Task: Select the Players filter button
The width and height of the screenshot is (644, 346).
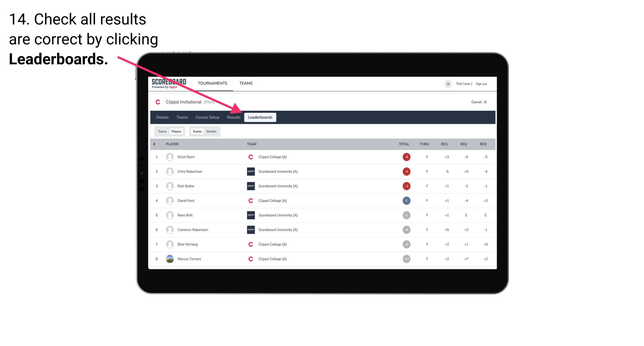Action: click(x=176, y=131)
